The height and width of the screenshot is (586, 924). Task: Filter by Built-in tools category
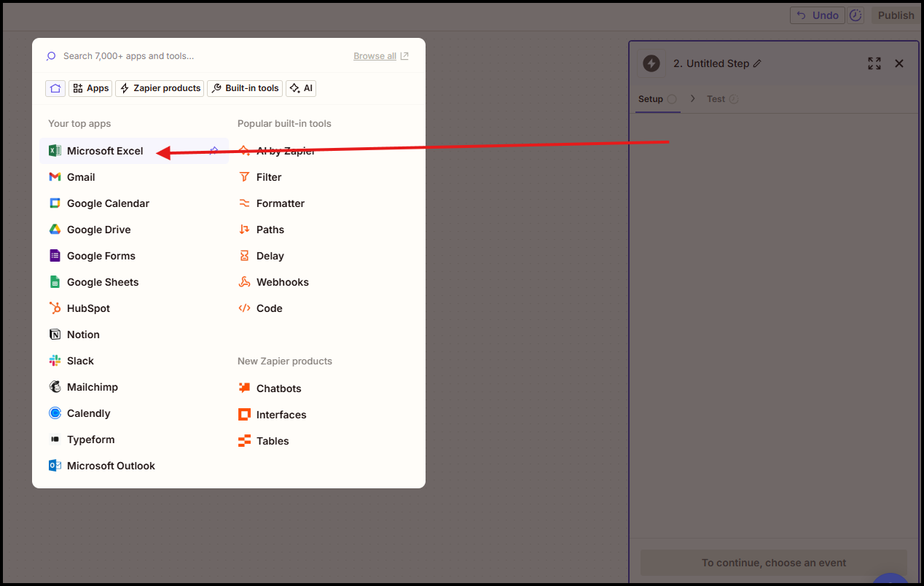(245, 88)
